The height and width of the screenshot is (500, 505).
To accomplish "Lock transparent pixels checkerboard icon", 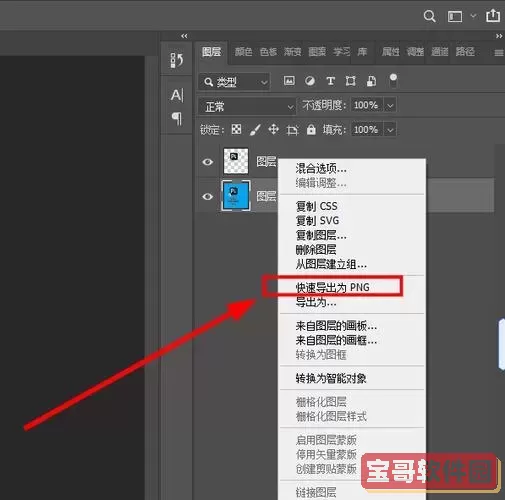I will 236,129.
